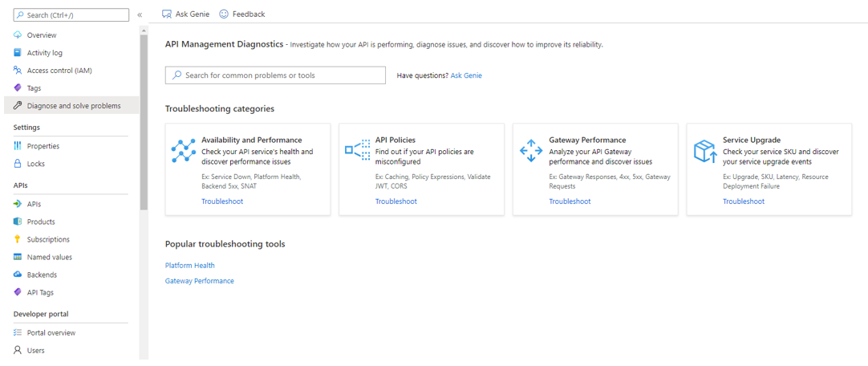
Task: Click Troubleshoot under Availability and Performance
Action: (222, 201)
